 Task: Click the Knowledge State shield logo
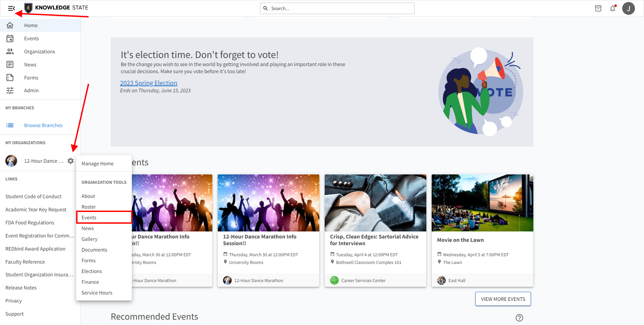pos(29,8)
